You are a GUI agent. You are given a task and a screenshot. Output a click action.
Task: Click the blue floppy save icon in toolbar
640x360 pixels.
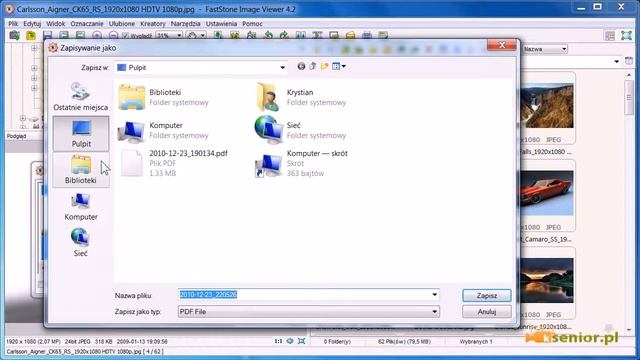click(47, 36)
